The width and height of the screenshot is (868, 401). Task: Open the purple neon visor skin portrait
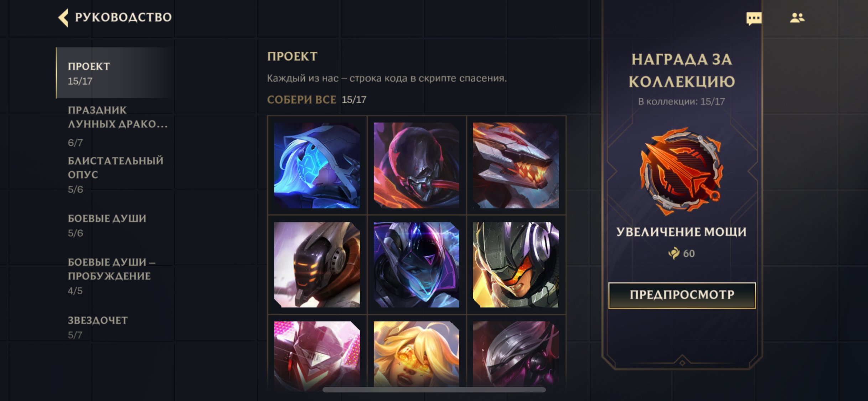pyautogui.click(x=416, y=264)
